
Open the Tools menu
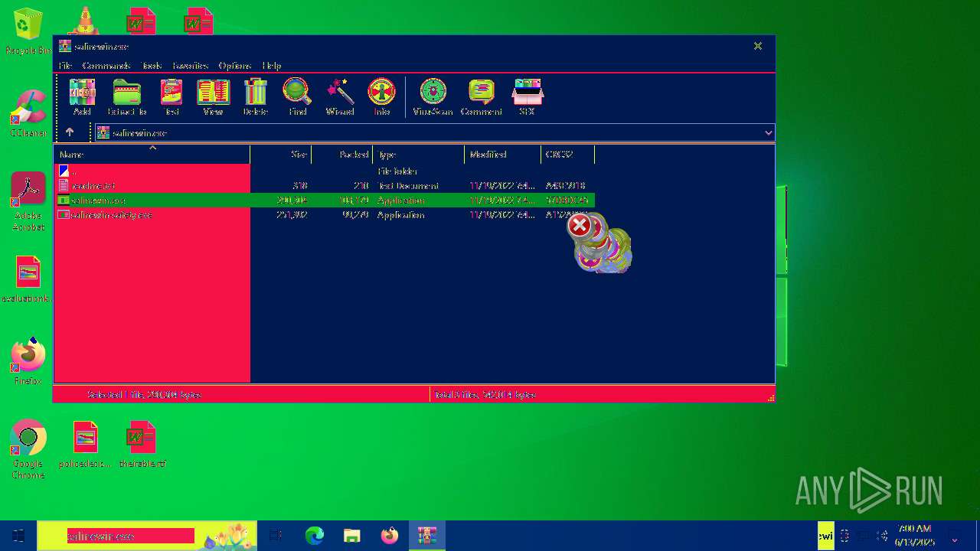(152, 66)
